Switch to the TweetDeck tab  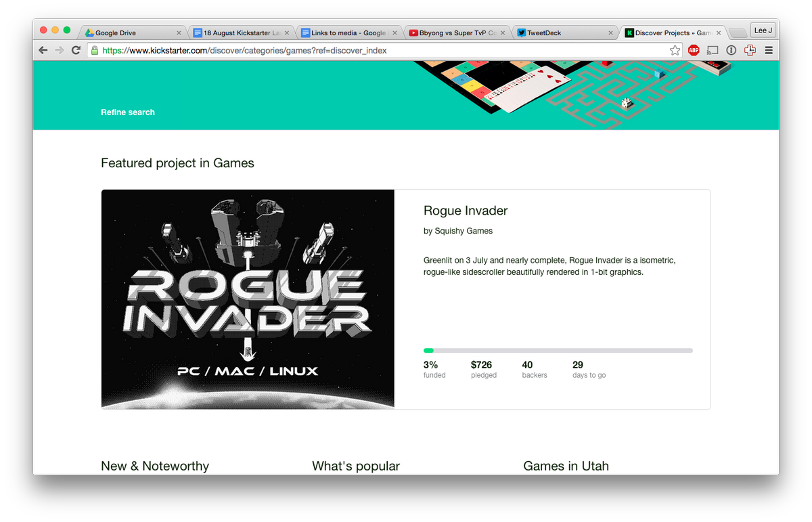pyautogui.click(x=565, y=32)
